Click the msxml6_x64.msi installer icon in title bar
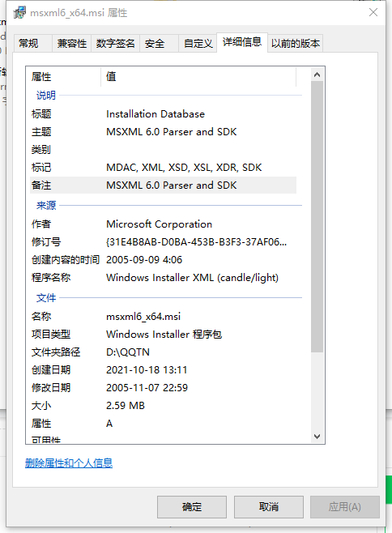 [19, 13]
